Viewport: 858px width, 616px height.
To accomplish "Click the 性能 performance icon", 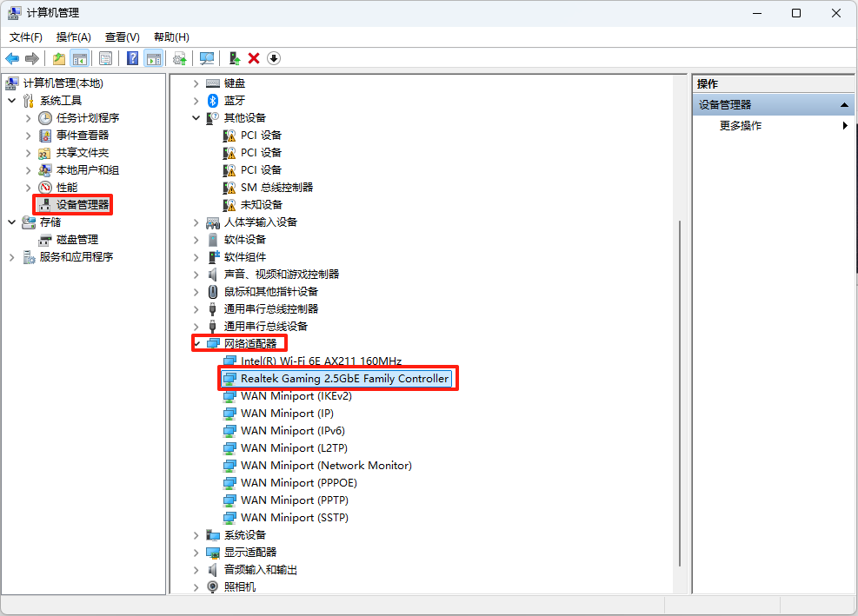I will [45, 188].
